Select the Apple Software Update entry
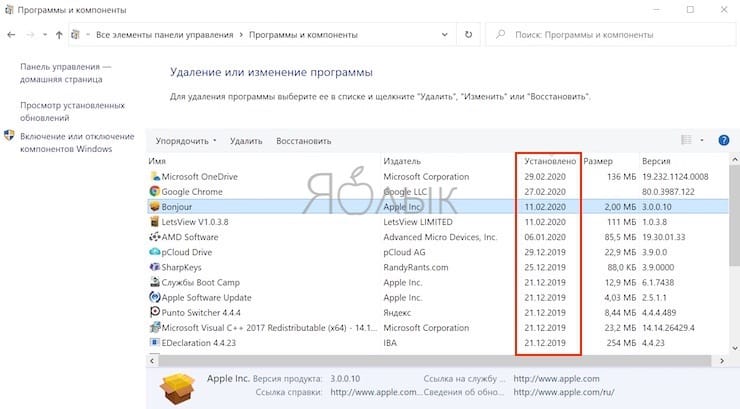Image resolution: width=740 pixels, height=409 pixels. pyautogui.click(x=206, y=297)
